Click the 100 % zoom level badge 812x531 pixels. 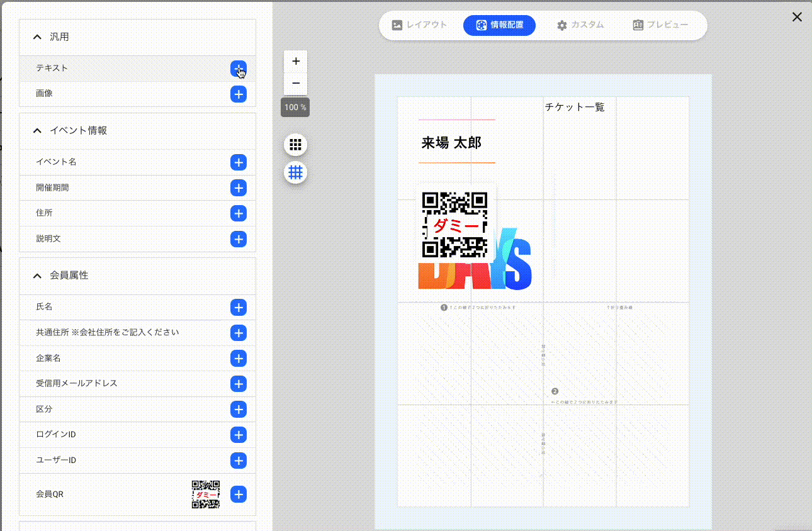click(x=295, y=108)
